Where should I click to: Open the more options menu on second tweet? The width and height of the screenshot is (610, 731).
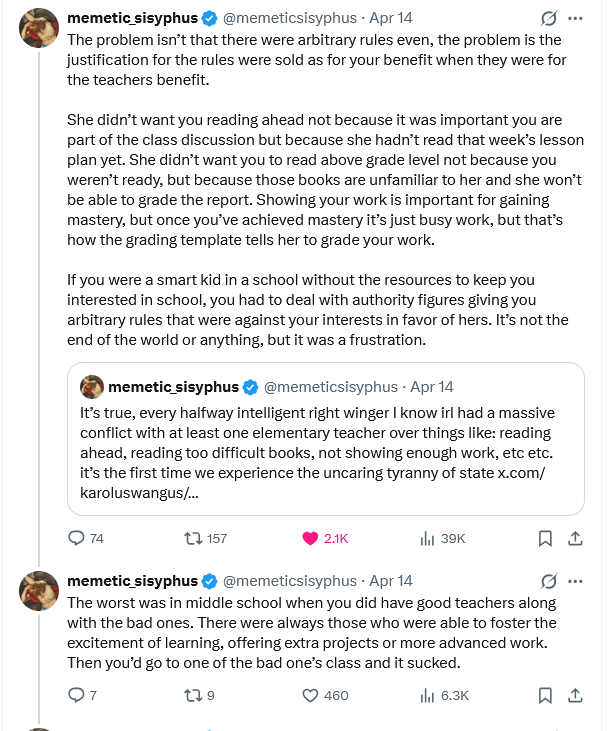(575, 581)
